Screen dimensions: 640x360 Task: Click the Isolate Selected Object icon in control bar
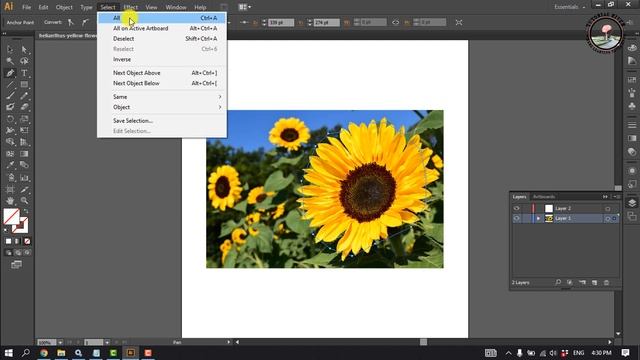click(459, 22)
